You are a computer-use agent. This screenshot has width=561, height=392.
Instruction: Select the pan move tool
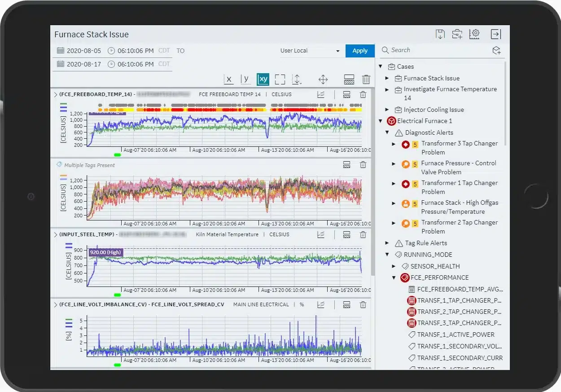323,79
